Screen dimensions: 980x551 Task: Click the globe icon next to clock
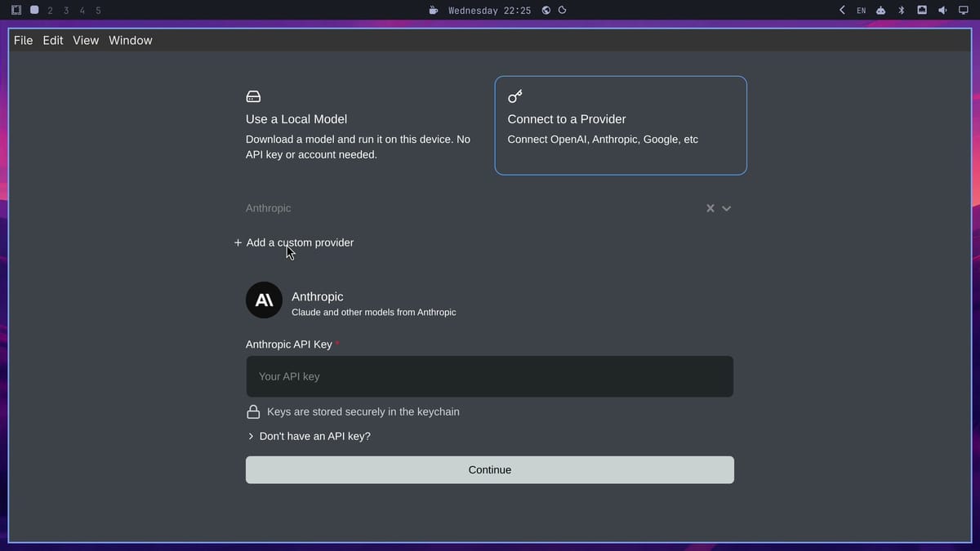[x=546, y=11]
